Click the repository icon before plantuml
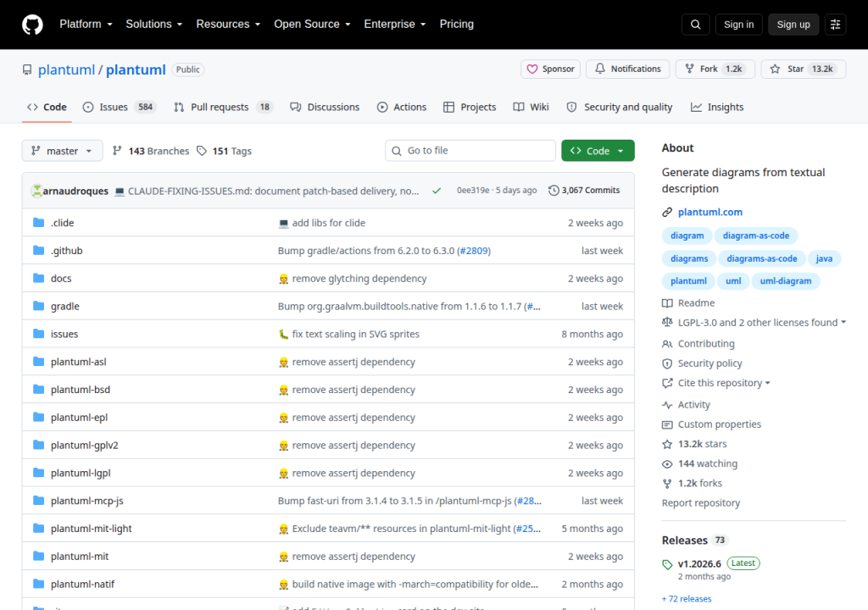The height and width of the screenshot is (610, 868). pyautogui.click(x=27, y=69)
